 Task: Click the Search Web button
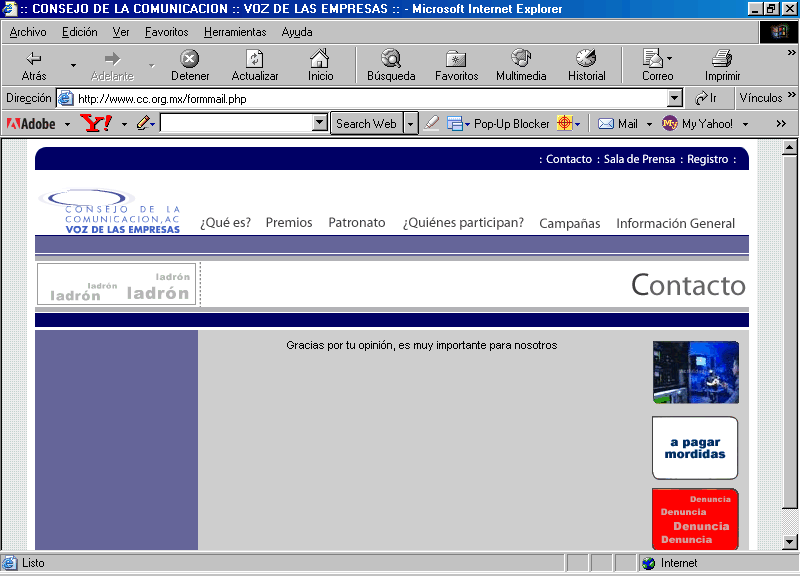coord(366,124)
